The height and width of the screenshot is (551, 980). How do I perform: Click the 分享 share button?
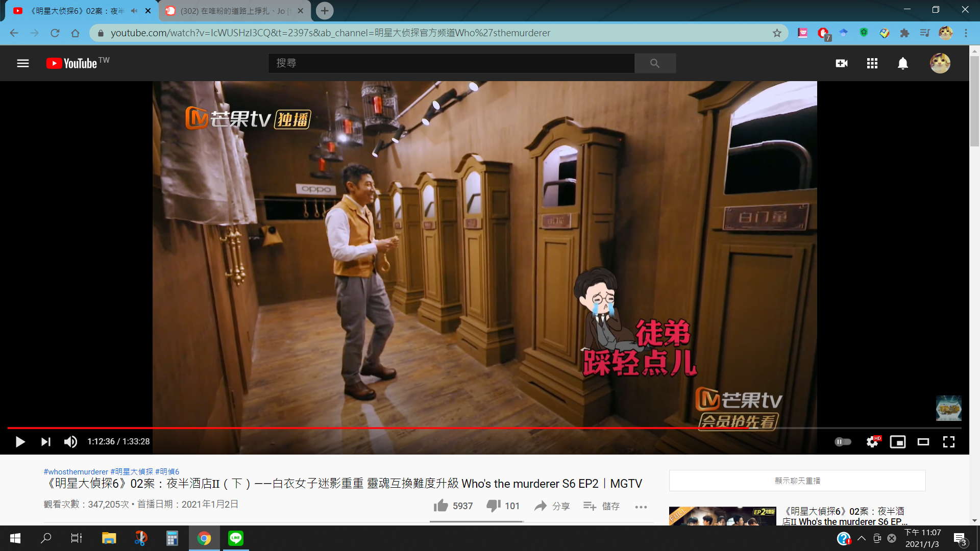pyautogui.click(x=552, y=506)
